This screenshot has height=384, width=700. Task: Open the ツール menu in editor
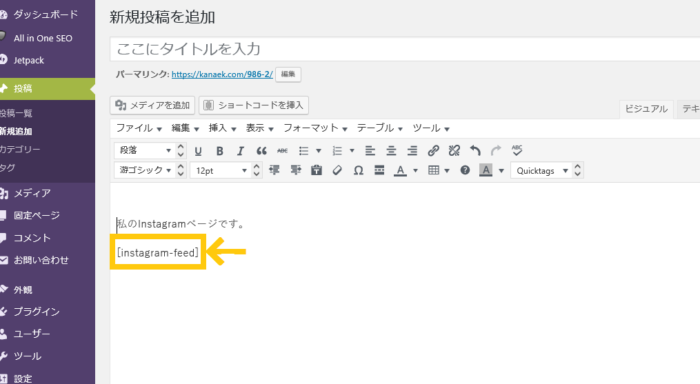431,128
